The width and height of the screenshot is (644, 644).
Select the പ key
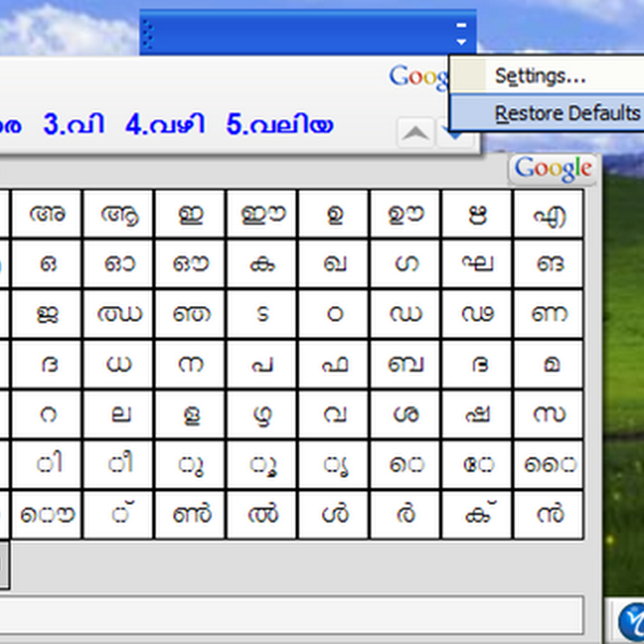click(x=262, y=365)
